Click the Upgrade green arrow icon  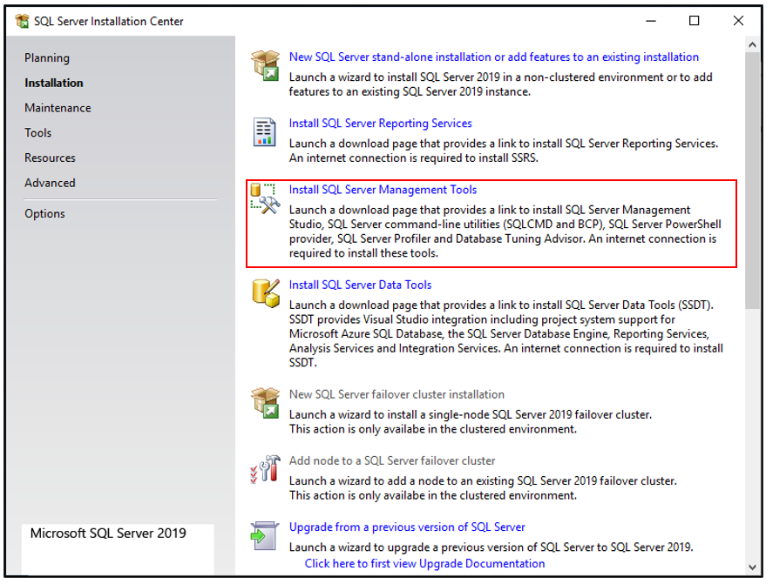coord(264,535)
